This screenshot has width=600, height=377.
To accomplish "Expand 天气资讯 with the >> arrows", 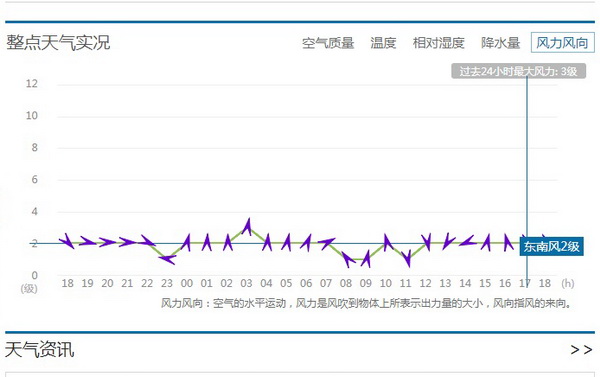I will coord(581,349).
